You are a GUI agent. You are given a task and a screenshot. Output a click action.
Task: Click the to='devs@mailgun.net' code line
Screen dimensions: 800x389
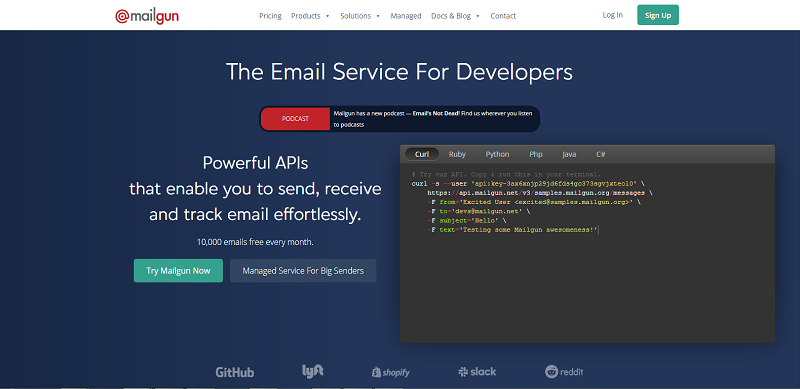(x=480, y=211)
